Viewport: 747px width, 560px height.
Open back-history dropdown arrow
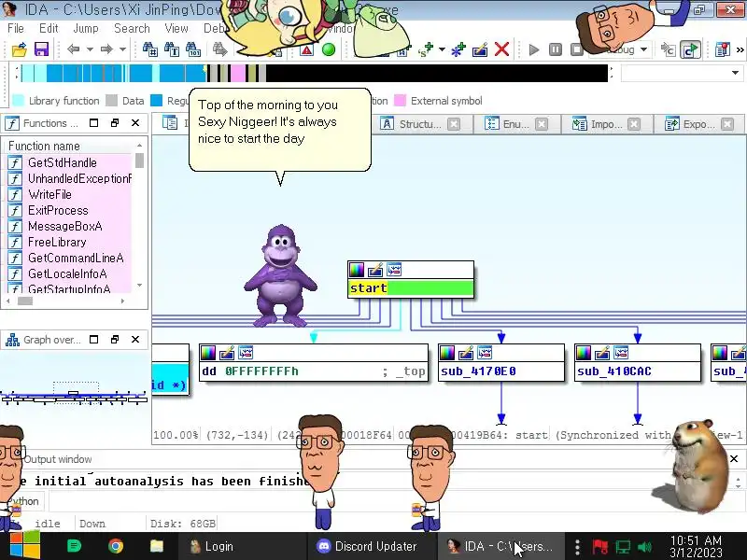(x=90, y=49)
